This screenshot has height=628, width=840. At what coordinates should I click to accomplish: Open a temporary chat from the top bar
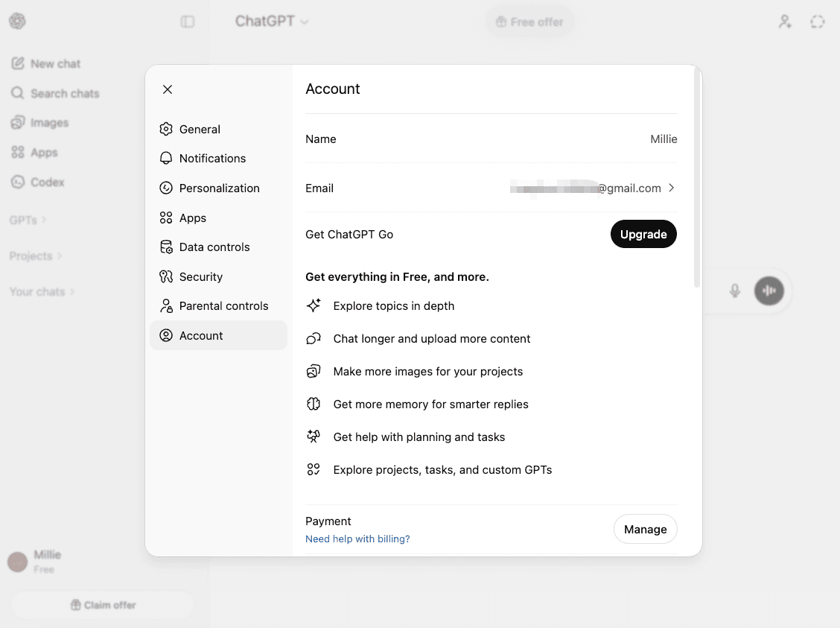pyautogui.click(x=817, y=22)
